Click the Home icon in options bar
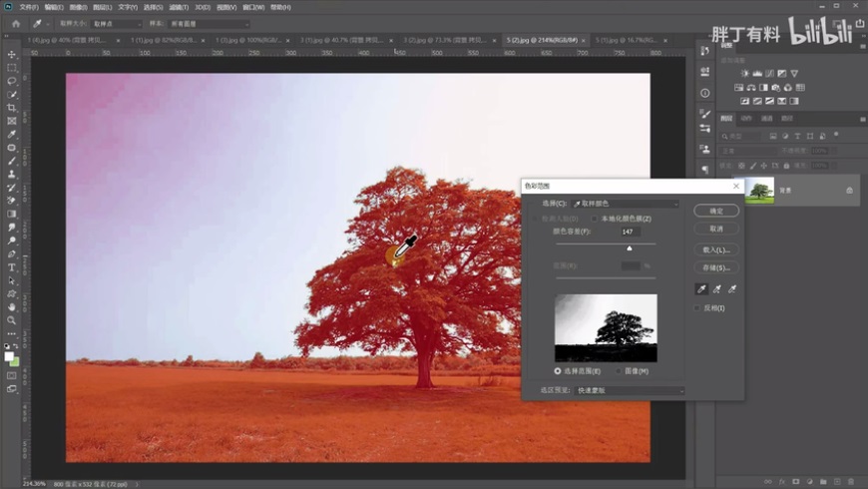Viewport: 868px width, 489px height. pyautogui.click(x=15, y=23)
